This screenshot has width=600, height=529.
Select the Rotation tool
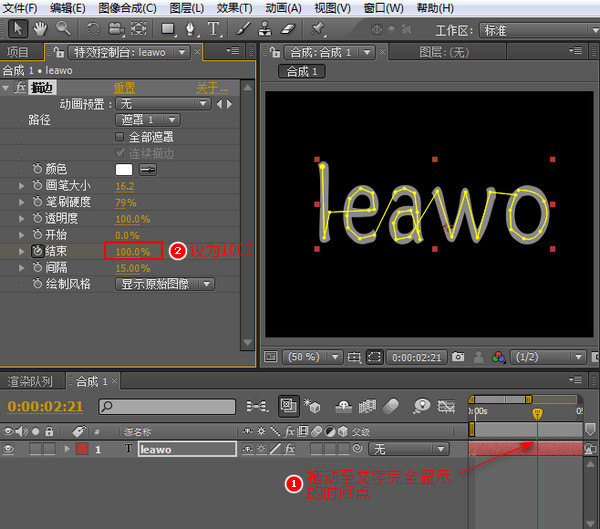point(93,29)
